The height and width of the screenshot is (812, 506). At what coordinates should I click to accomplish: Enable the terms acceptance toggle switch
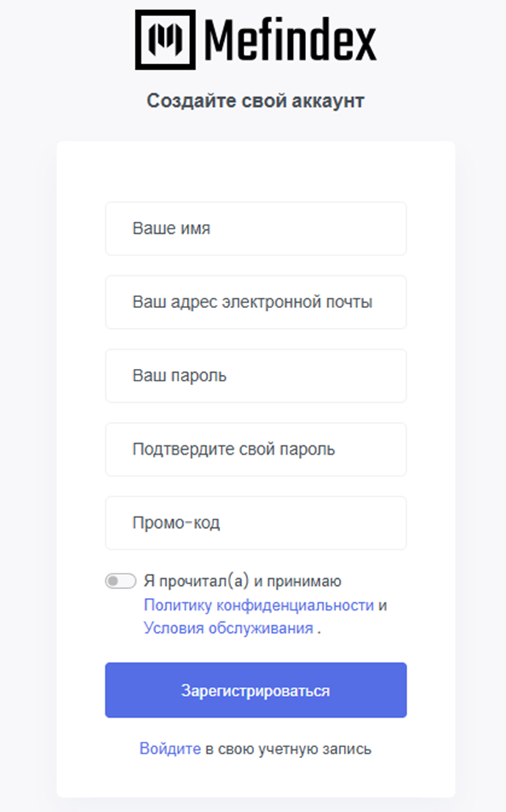click(x=121, y=581)
